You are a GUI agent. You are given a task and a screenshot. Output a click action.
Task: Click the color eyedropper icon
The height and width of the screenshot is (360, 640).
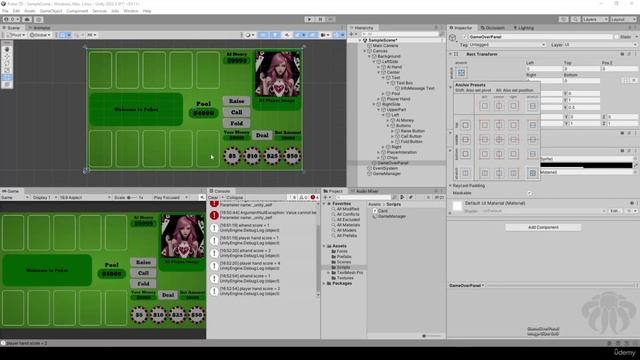635,165
